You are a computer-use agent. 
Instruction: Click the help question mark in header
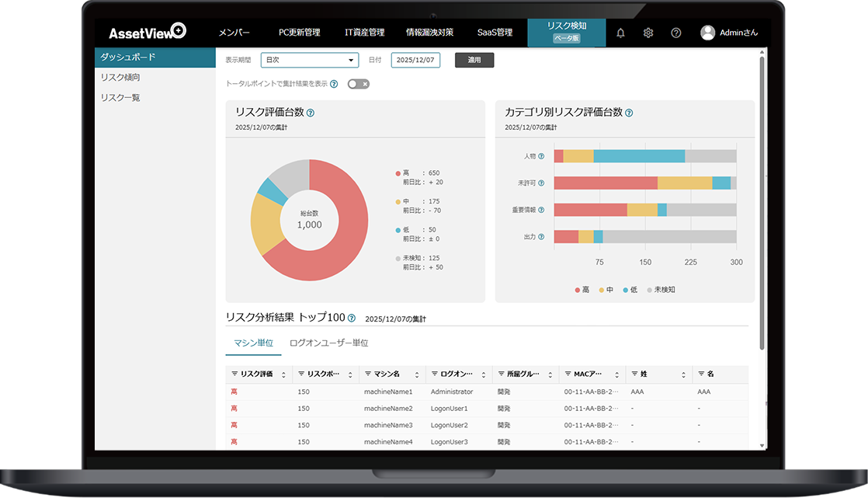pyautogui.click(x=676, y=33)
